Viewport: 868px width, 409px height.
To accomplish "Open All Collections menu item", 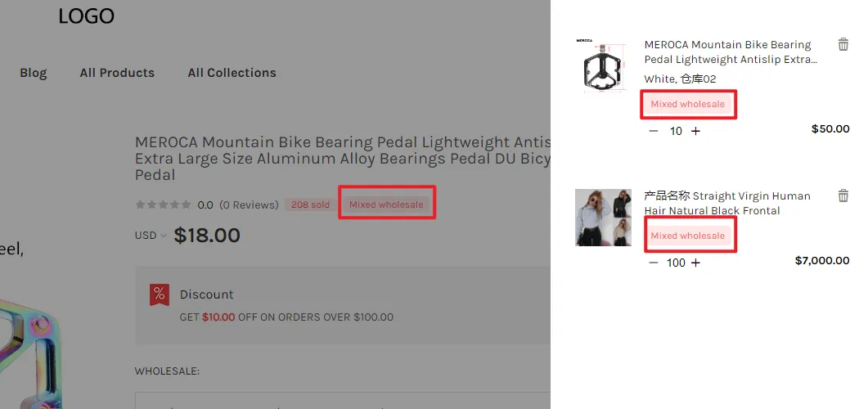I will click(x=232, y=73).
